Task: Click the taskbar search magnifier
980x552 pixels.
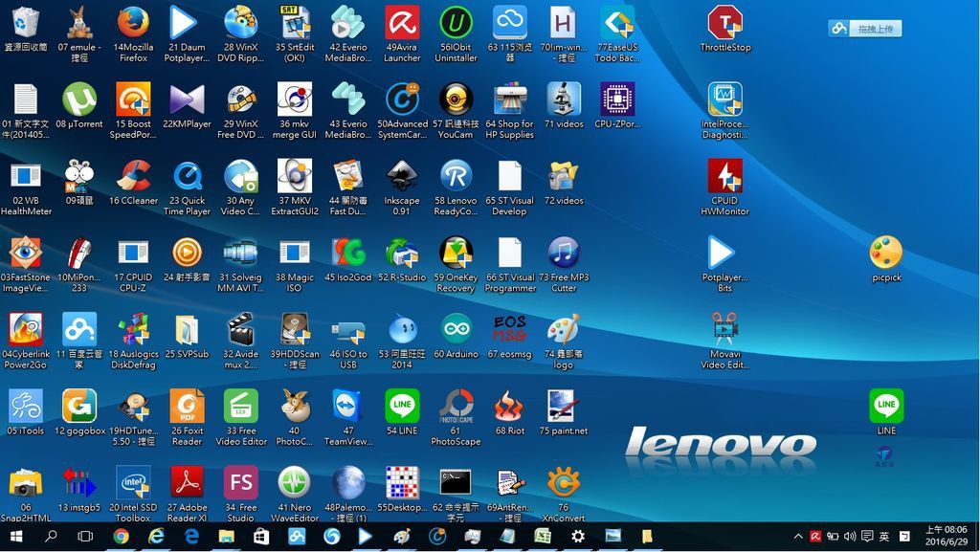Action: point(51,537)
